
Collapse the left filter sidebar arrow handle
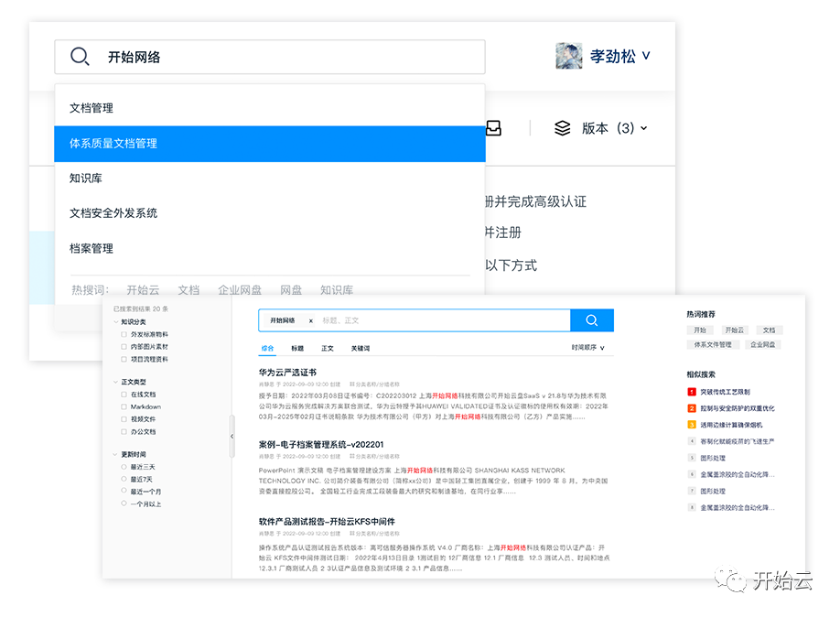pyautogui.click(x=232, y=438)
